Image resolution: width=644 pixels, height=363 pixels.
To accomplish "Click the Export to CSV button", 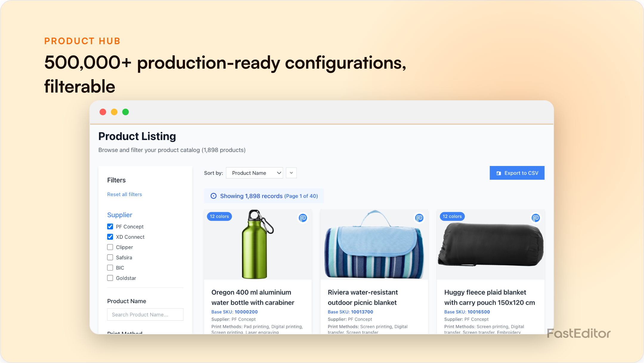I will (517, 173).
